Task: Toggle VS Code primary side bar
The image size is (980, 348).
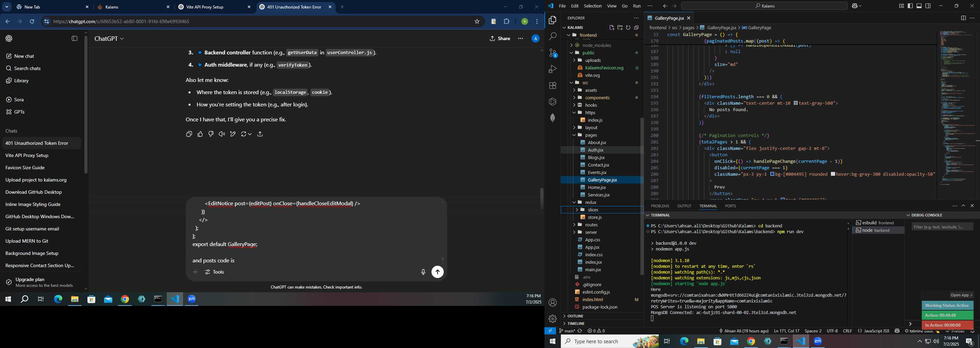Action: point(910,6)
